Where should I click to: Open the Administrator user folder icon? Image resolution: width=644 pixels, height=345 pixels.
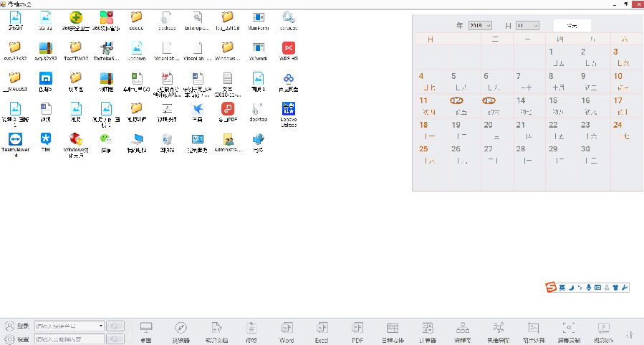228,138
